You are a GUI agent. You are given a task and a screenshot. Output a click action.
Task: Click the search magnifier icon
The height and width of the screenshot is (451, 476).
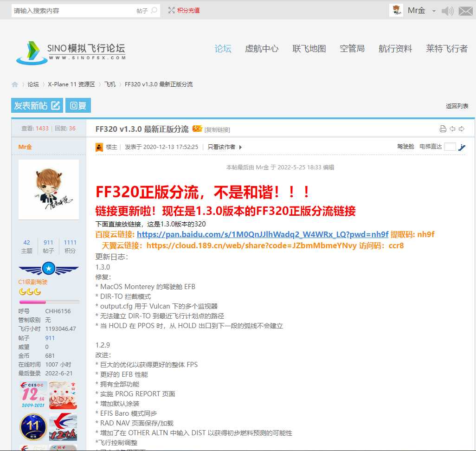[154, 11]
